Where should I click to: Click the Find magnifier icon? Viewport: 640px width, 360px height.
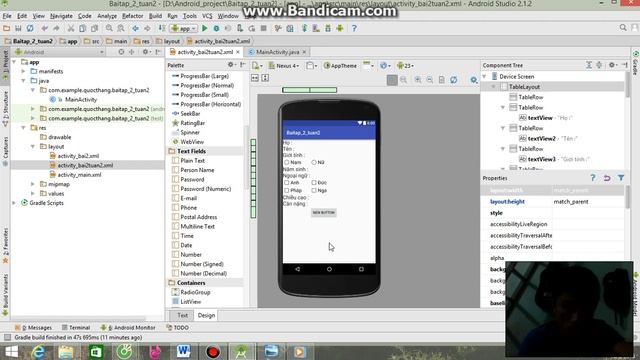(109, 28)
